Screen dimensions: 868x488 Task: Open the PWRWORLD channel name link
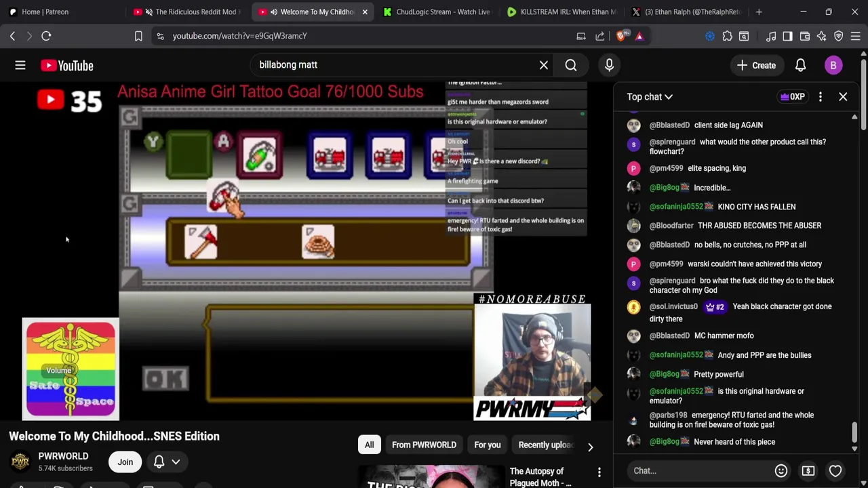(x=63, y=456)
